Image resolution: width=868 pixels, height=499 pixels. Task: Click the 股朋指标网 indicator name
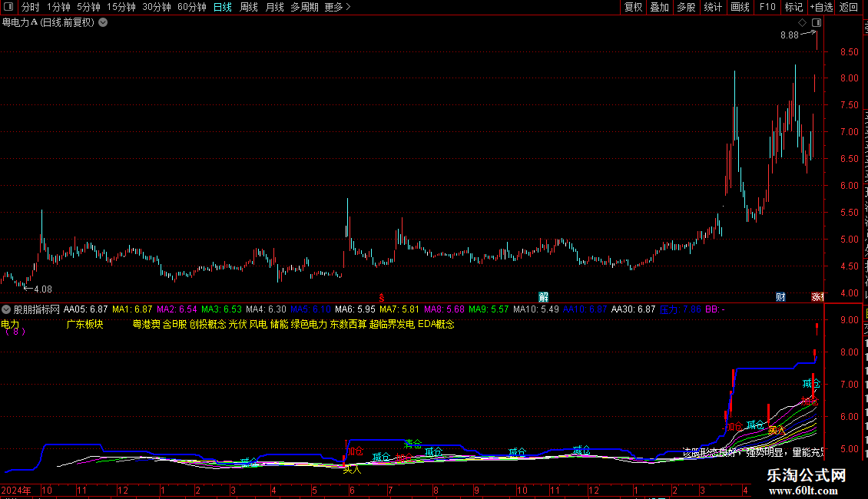[x=37, y=309]
